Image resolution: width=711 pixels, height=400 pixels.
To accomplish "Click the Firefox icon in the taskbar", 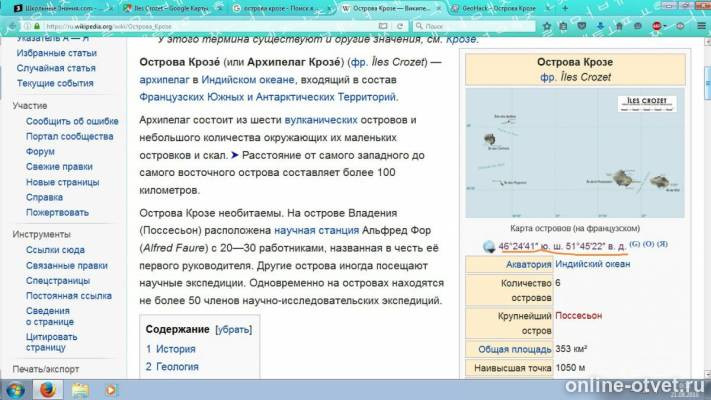I will (x=47, y=390).
